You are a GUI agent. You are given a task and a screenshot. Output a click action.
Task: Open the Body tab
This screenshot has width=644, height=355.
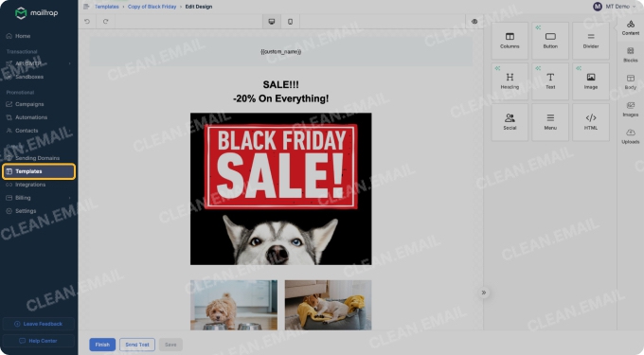[630, 82]
